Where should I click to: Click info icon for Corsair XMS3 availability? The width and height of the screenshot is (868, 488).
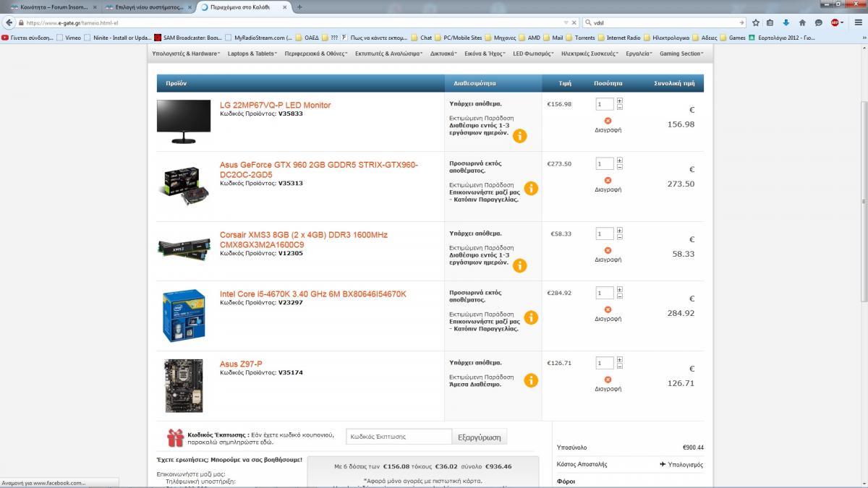point(519,265)
